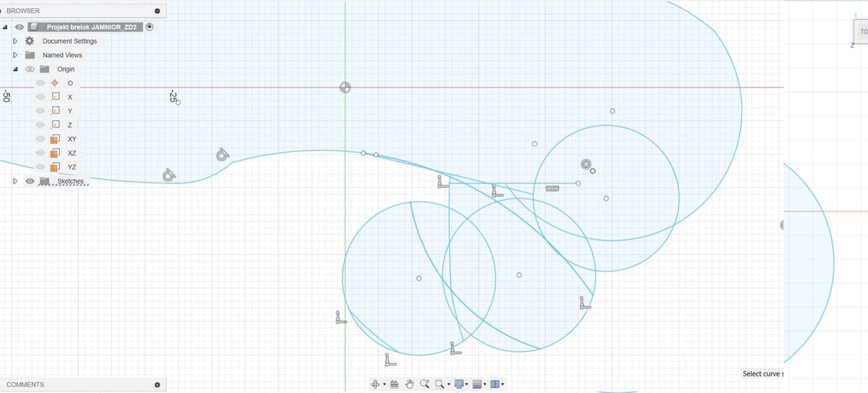Select the XZ plane label
Screen dimensions: 868x393
coord(72,153)
